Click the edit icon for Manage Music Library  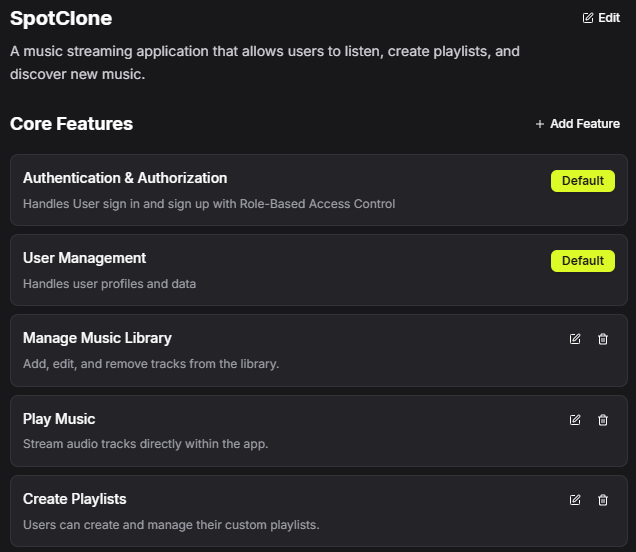[x=575, y=339]
